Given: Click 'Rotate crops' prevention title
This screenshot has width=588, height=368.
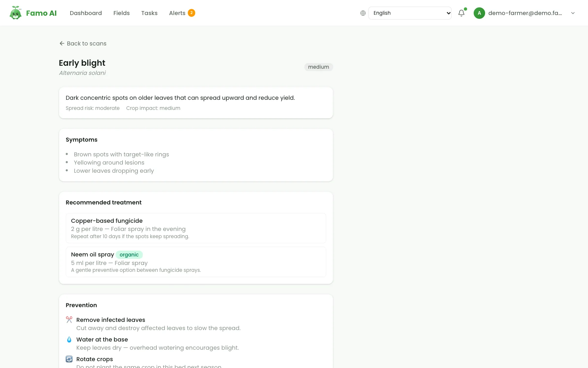Looking at the screenshot, I should coord(95,359).
